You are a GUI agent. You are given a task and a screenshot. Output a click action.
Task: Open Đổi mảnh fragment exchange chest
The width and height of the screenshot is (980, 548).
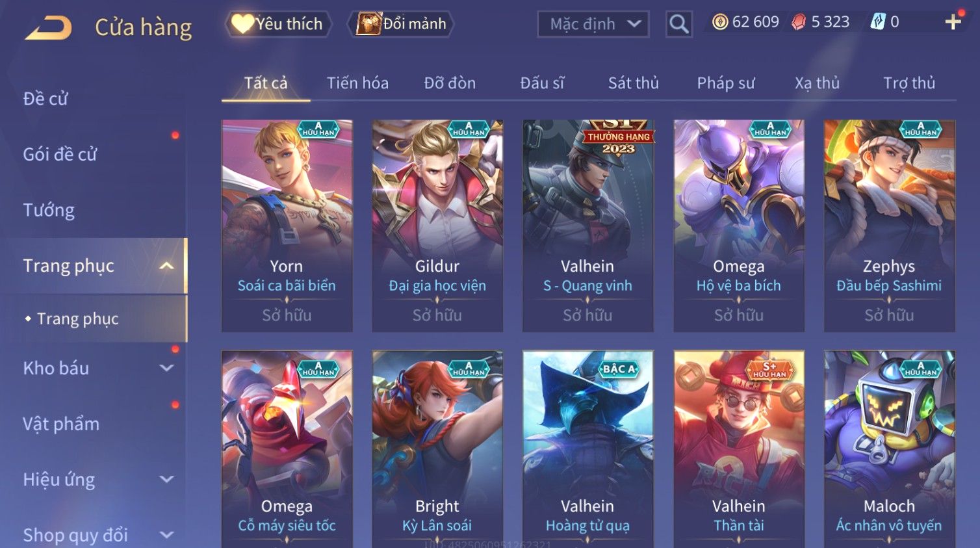point(400,24)
